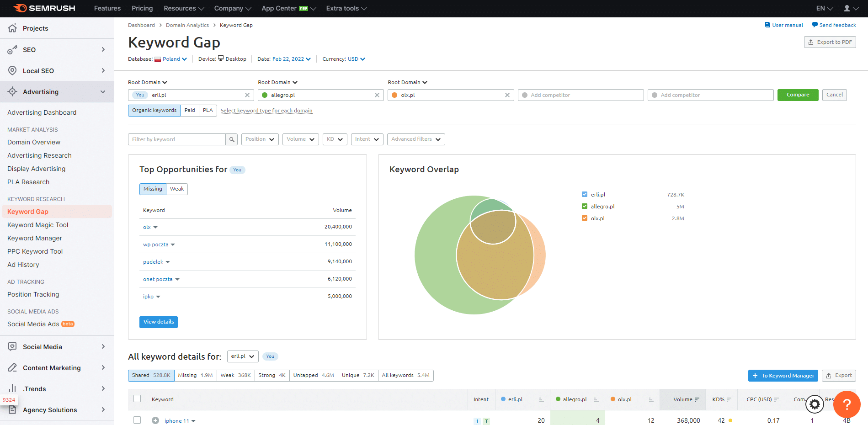
Task: Click the User manual book icon
Action: 767,25
